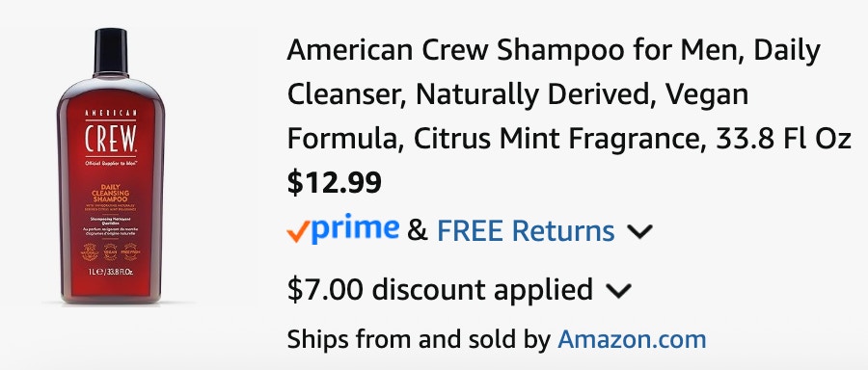The height and width of the screenshot is (370, 868).
Task: Click the blue prime logo
Action: [354, 229]
